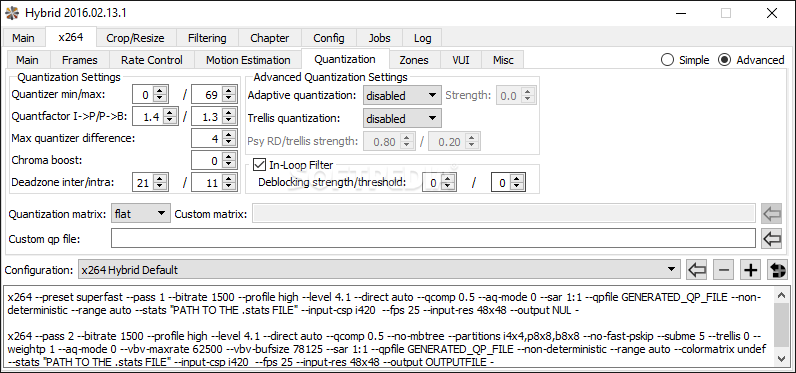796x373 pixels.
Task: Apply selected configuration with arrow icon
Action: [x=696, y=270]
